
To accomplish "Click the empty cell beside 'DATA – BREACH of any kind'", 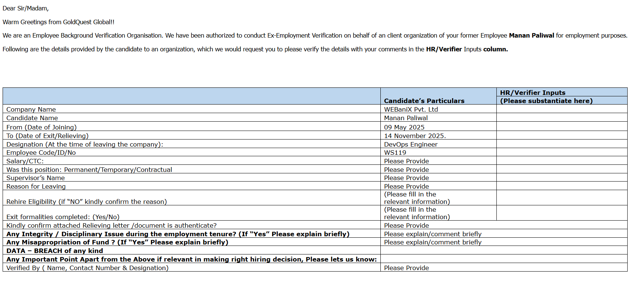I will click(503, 250).
